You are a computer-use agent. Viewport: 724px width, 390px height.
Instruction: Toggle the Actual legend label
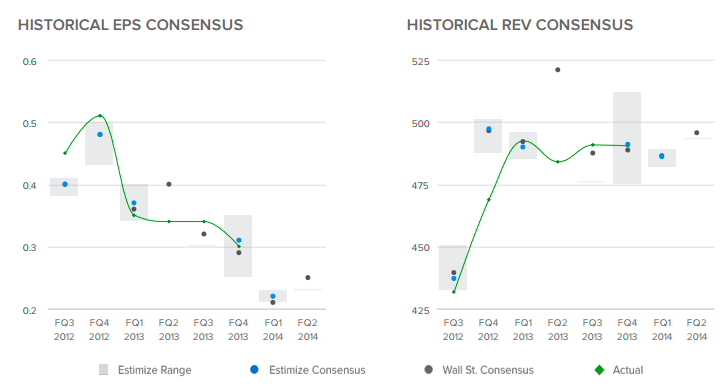[628, 370]
